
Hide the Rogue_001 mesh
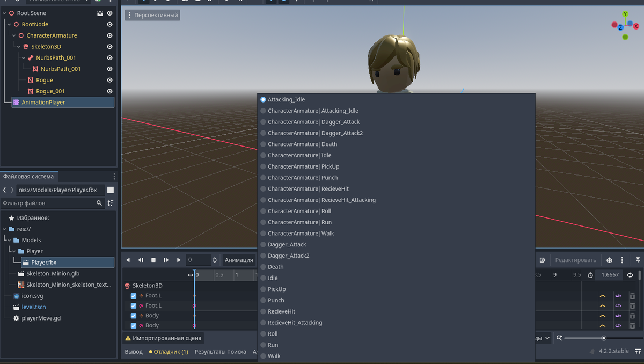click(x=109, y=91)
